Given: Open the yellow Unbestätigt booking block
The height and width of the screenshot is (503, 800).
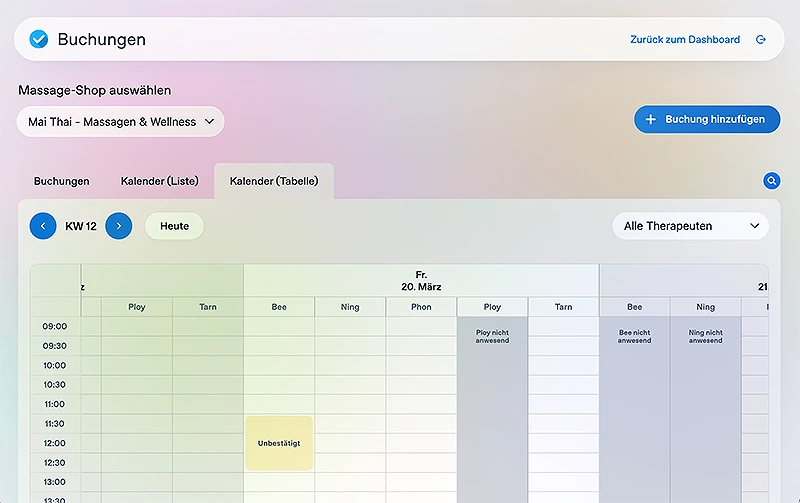Looking at the screenshot, I should pos(279,443).
